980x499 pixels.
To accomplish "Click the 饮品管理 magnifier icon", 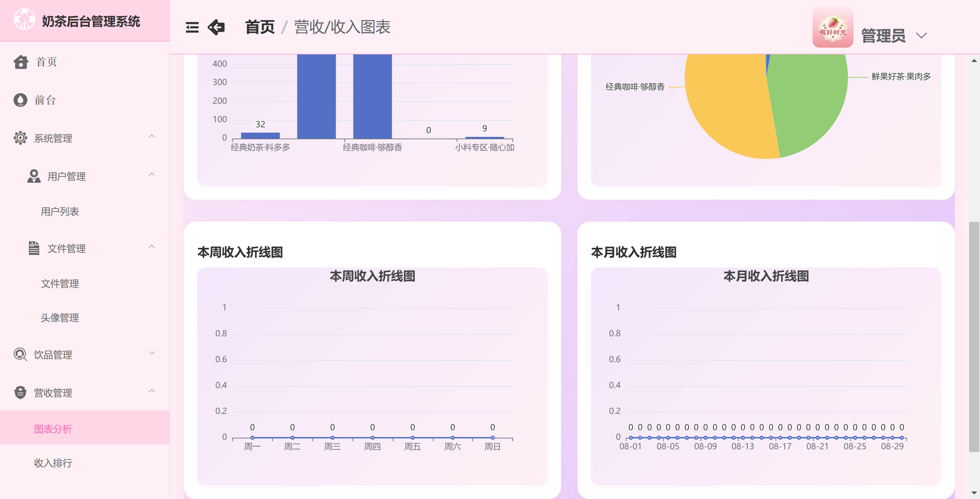I will [x=20, y=354].
